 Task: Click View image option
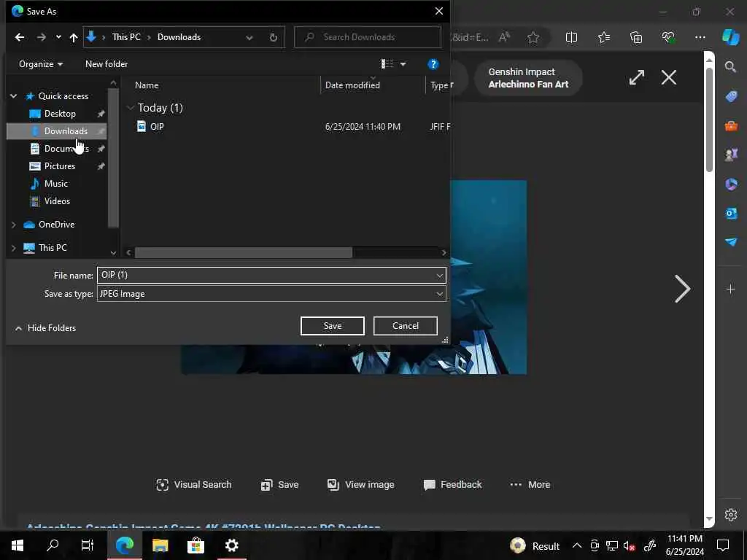(x=360, y=485)
